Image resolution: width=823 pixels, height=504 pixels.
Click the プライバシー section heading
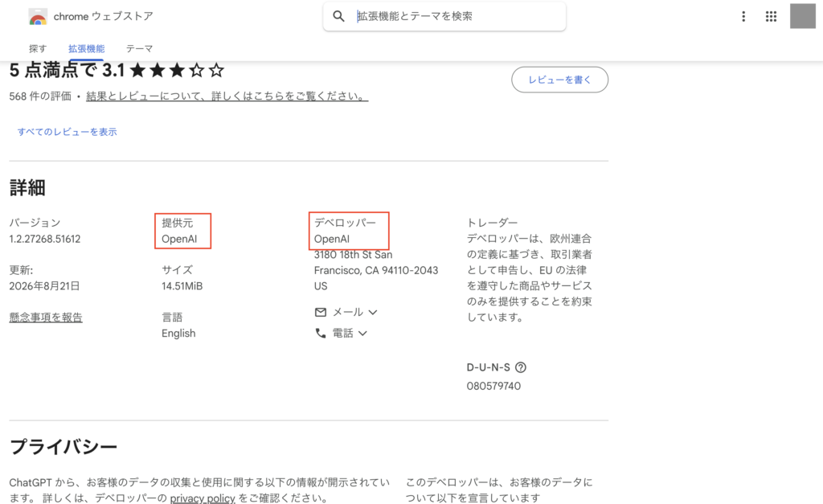click(x=63, y=447)
